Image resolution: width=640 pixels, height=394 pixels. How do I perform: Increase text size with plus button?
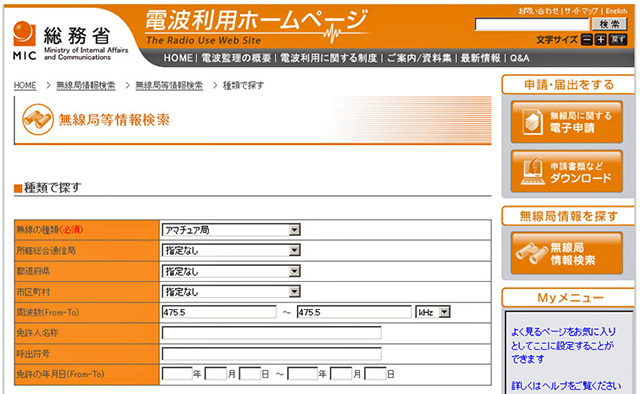(x=600, y=40)
